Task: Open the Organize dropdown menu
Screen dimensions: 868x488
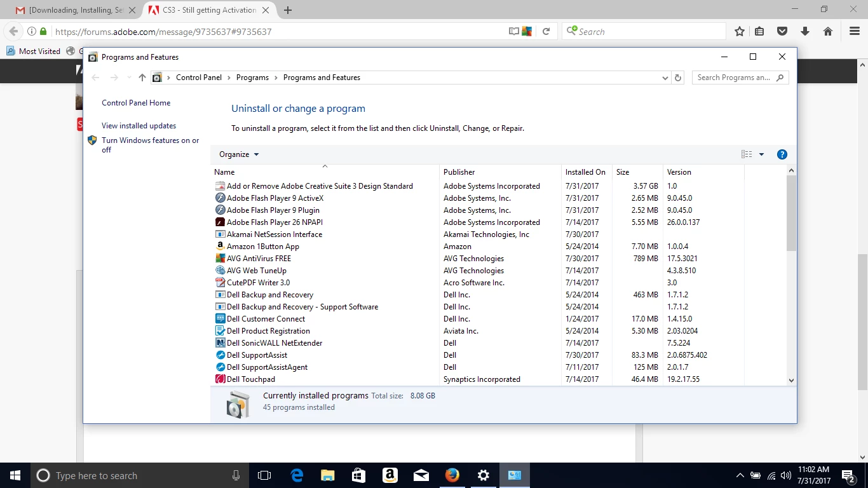Action: tap(239, 154)
